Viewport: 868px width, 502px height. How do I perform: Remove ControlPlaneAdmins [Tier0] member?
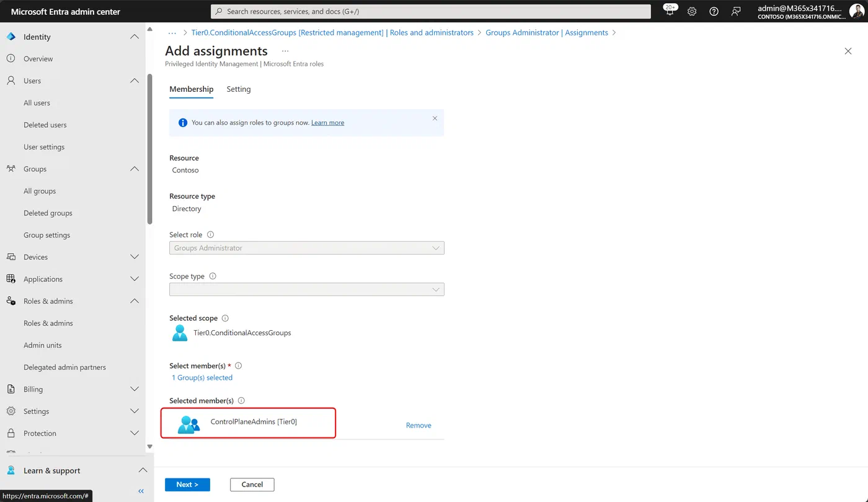tap(418, 425)
